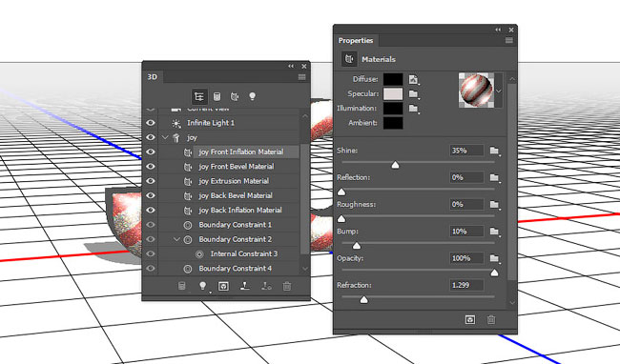The width and height of the screenshot is (620, 364).
Task: Click the Bump slider handle
Action: tap(357, 246)
